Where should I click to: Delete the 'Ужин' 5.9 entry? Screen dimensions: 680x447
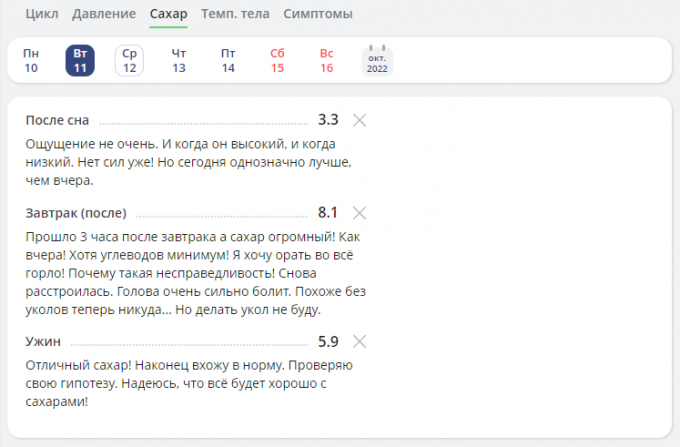pyautogui.click(x=360, y=341)
